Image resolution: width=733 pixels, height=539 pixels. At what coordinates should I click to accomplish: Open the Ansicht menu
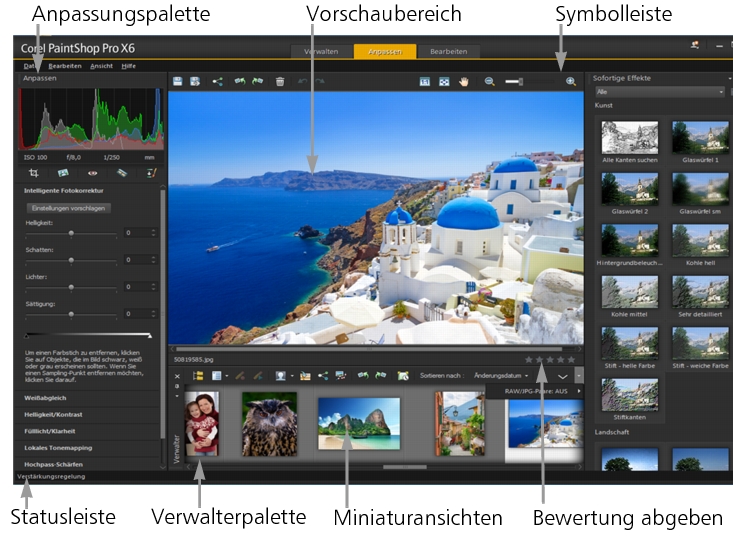coord(101,65)
